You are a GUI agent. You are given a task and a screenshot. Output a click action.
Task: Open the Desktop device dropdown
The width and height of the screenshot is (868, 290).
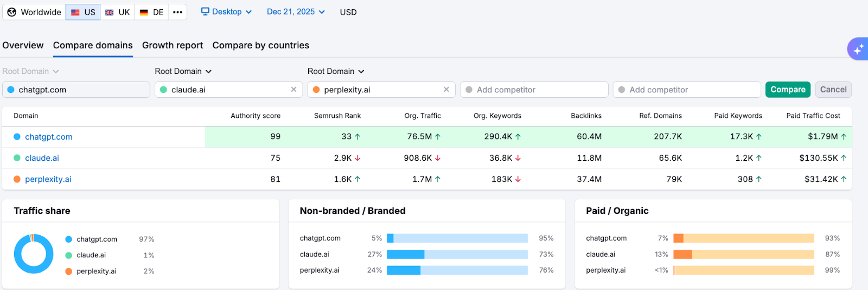click(226, 11)
